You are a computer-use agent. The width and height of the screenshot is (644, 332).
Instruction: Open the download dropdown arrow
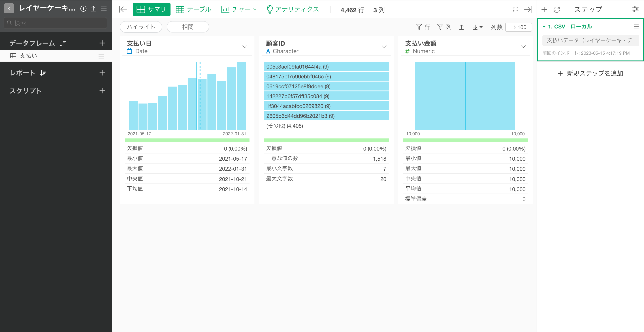[478, 27]
